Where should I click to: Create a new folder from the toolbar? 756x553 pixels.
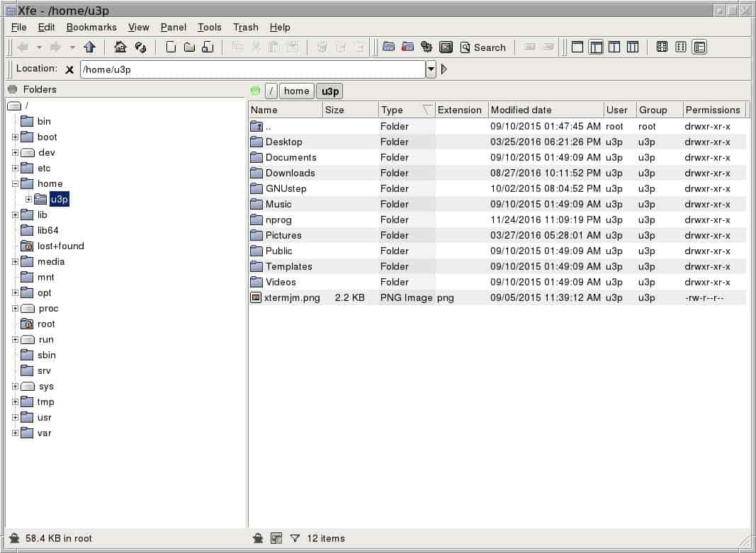tap(189, 47)
